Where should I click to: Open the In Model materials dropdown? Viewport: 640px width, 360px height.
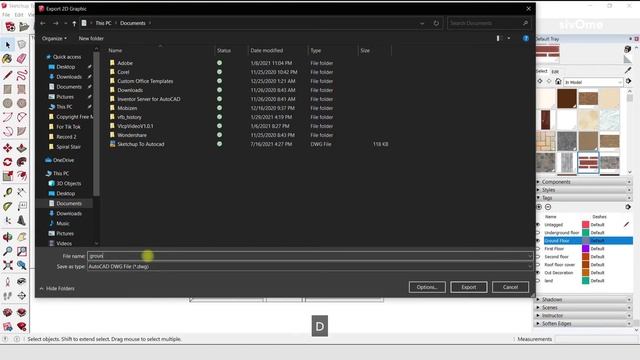coord(593,82)
